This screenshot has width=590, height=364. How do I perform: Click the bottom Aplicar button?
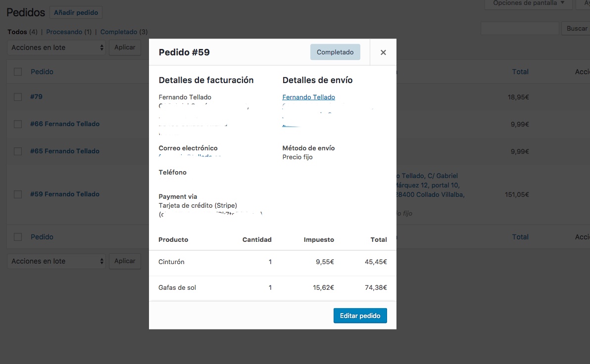[x=125, y=261]
